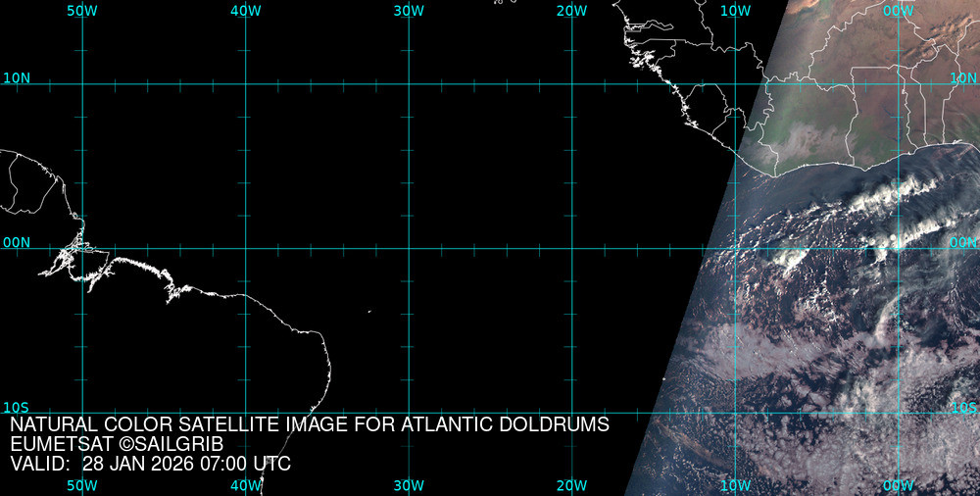Click the left-edge 00N latitude label
This screenshot has height=496, width=980.
point(17,242)
